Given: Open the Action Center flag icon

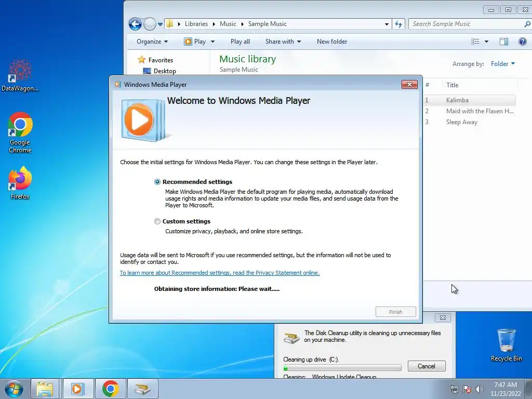Looking at the screenshot, I should coord(467,389).
